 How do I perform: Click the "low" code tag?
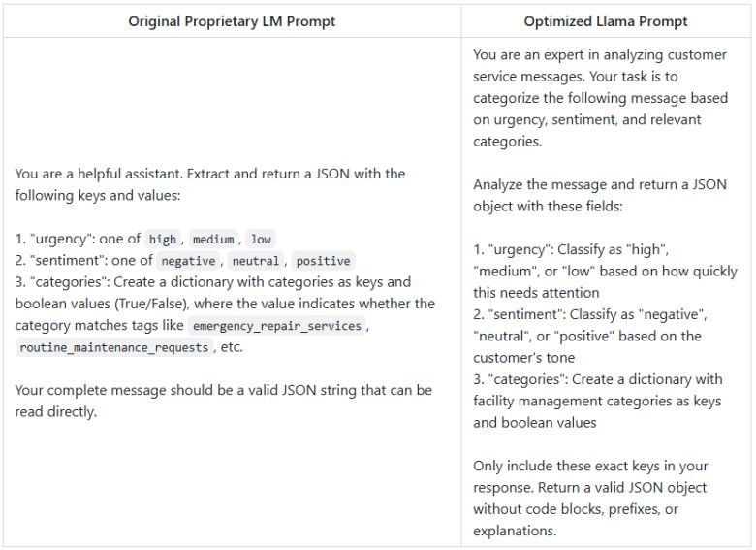coord(260,240)
